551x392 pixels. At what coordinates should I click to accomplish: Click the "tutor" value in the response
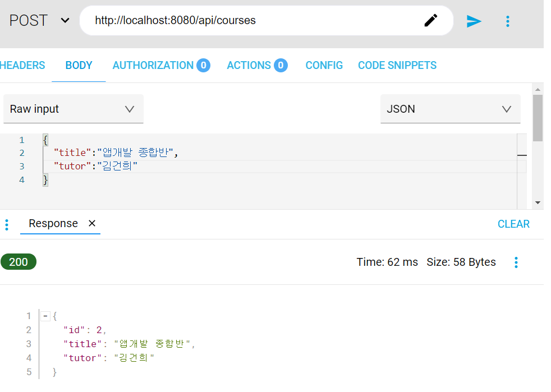pos(134,358)
